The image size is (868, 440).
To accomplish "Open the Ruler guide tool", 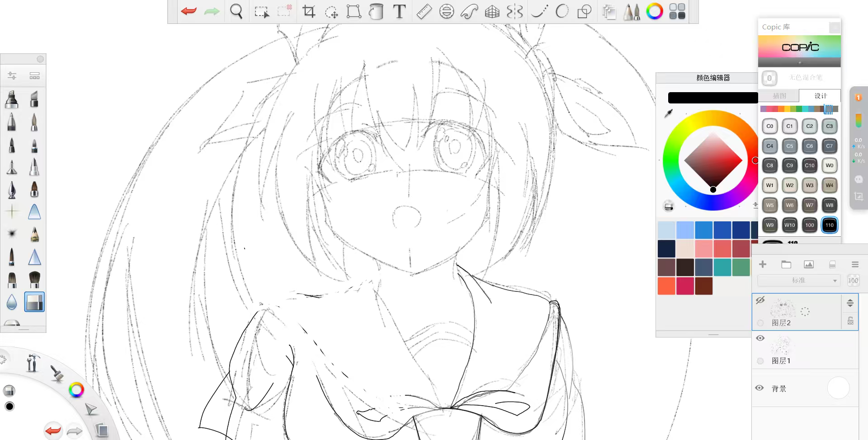I will coord(424,11).
